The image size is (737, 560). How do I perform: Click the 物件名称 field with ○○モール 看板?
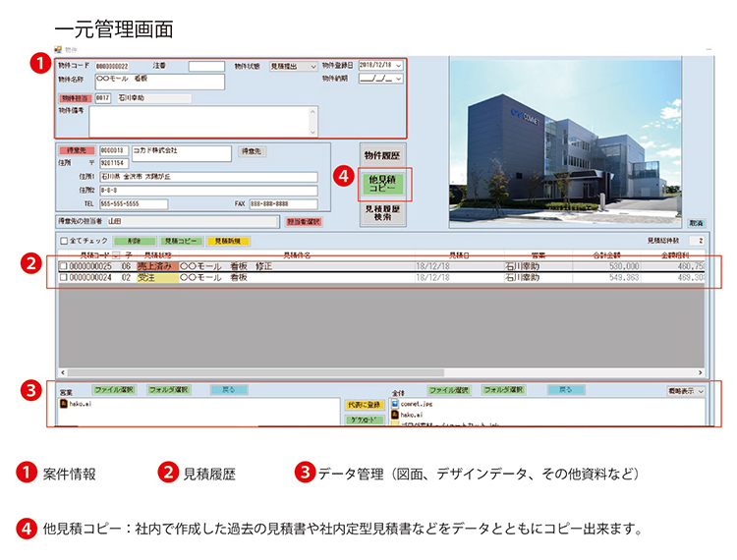point(160,82)
